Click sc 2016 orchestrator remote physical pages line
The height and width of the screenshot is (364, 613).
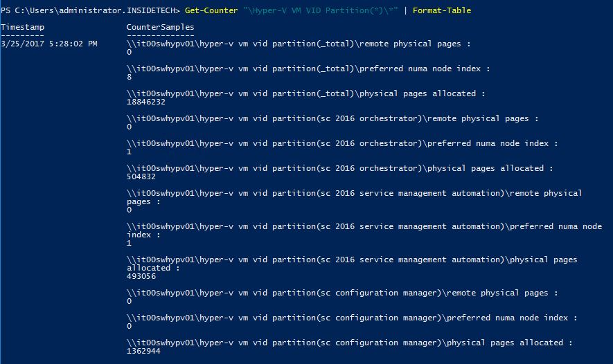[333, 118]
